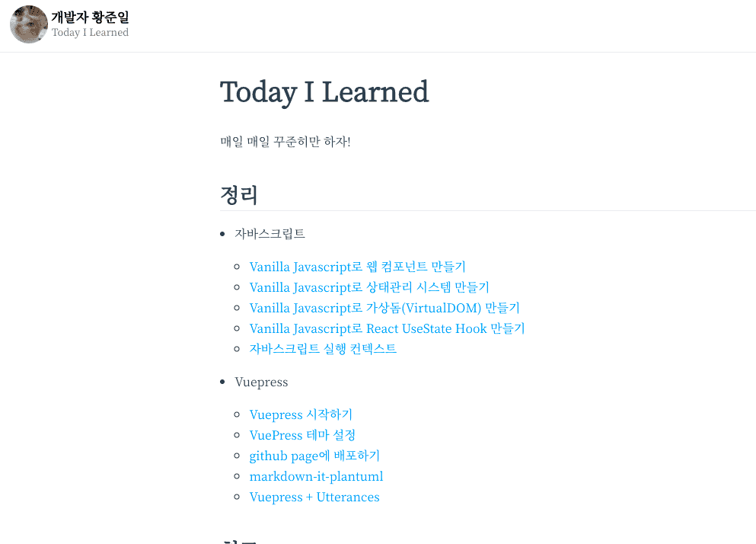Open Vuepress + Utterances link
This screenshot has height=544, width=756.
pyautogui.click(x=314, y=498)
